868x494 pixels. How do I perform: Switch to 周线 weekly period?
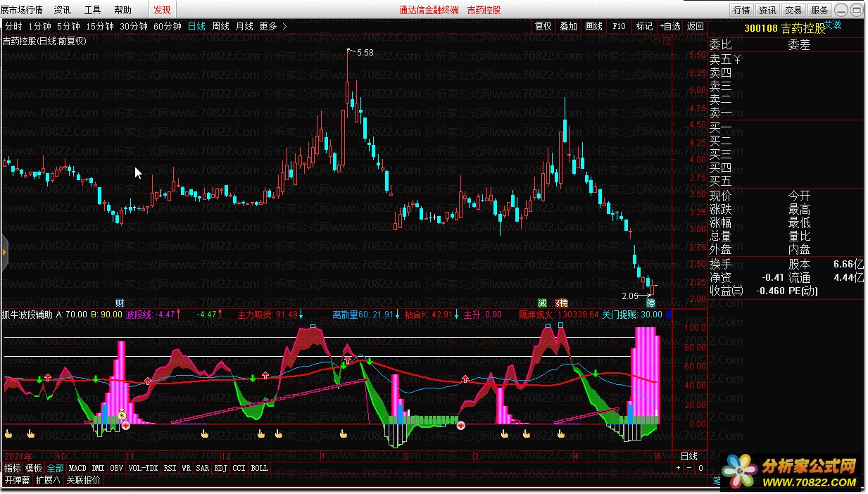click(x=220, y=26)
